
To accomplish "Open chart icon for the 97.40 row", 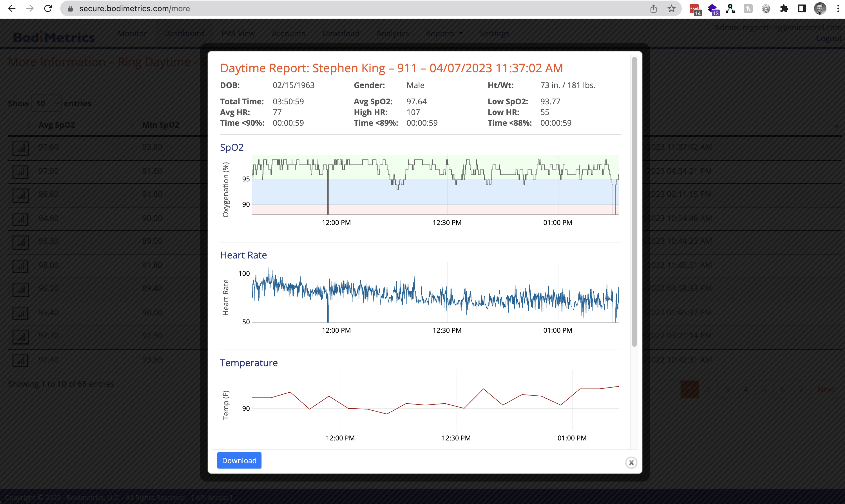I will pyautogui.click(x=21, y=361).
